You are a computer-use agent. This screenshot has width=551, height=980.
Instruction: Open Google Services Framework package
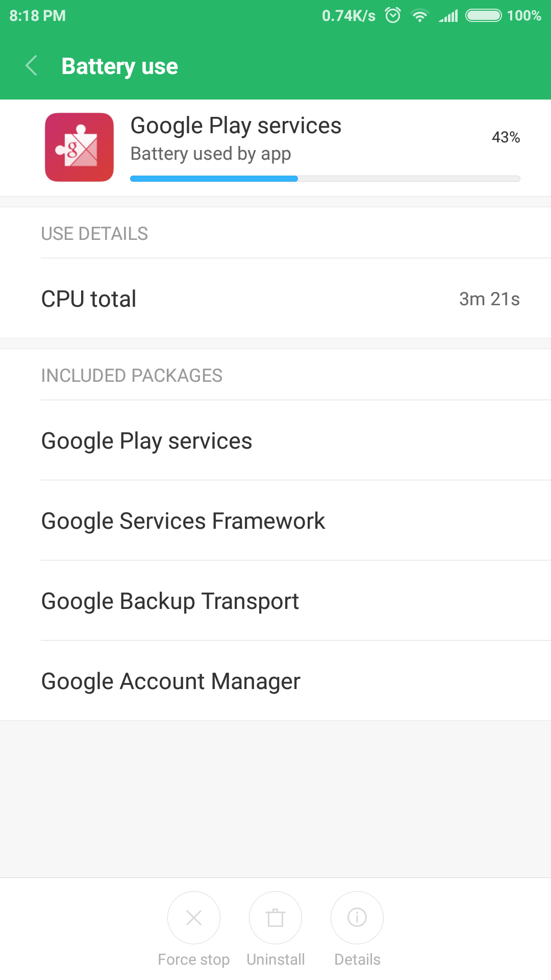tap(183, 521)
